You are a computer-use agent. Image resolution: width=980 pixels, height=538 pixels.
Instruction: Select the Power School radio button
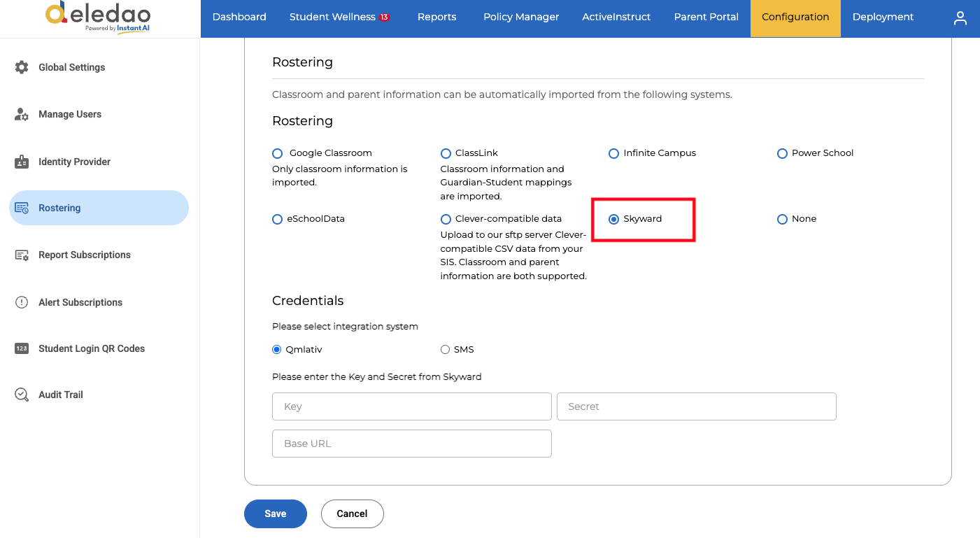coord(782,153)
